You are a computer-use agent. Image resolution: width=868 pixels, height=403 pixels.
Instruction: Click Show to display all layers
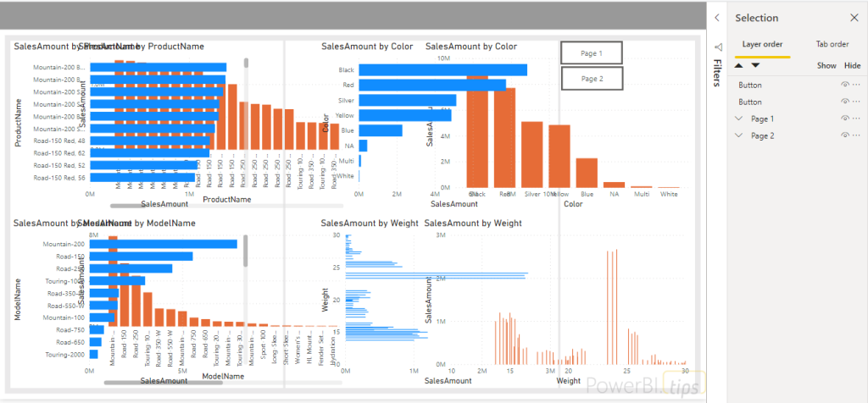826,65
